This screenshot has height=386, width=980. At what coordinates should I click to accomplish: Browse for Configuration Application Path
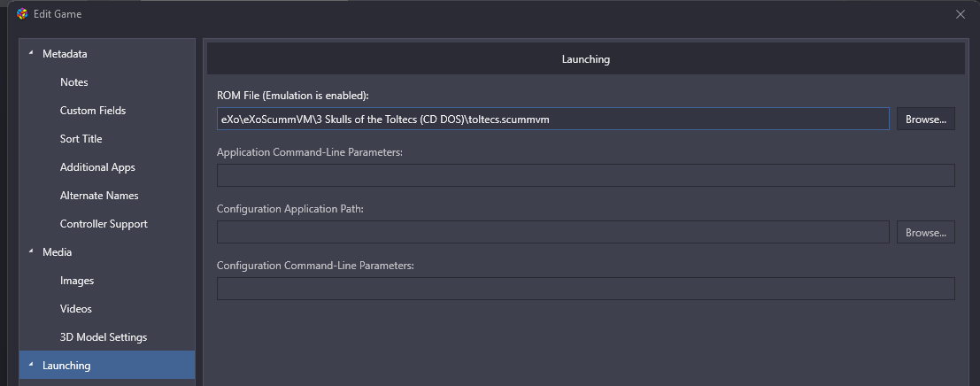click(x=926, y=232)
